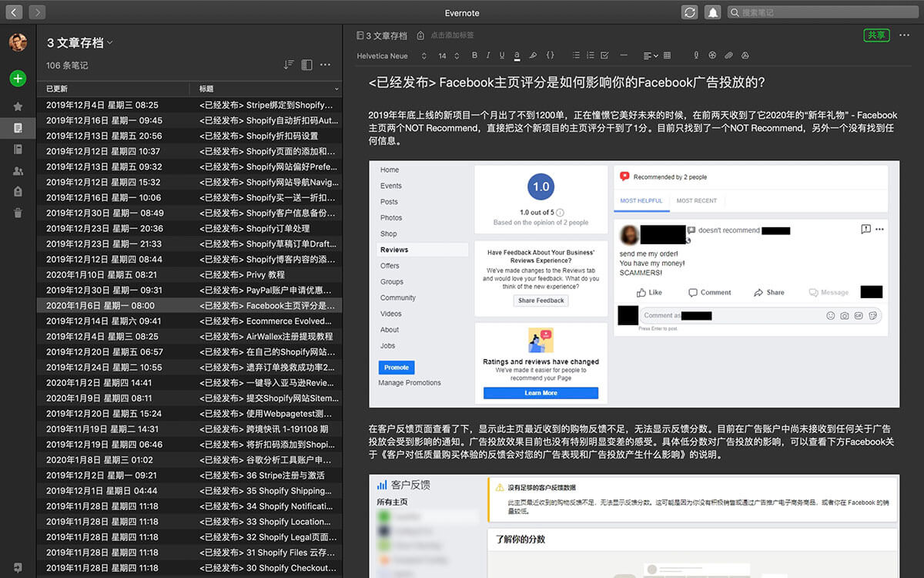Image resolution: width=924 pixels, height=578 pixels.
Task: Click date 2020年1月10日 星期五 08:21
Action: [102, 274]
